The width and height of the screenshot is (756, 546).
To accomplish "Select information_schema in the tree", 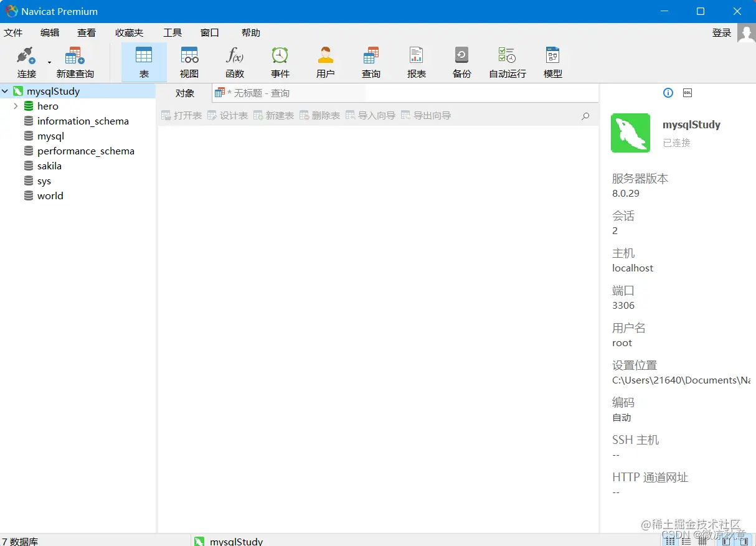I will pos(83,121).
